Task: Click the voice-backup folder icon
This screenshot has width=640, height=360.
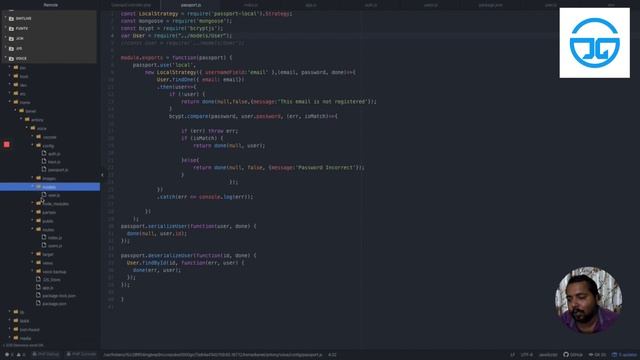Action: point(39,271)
